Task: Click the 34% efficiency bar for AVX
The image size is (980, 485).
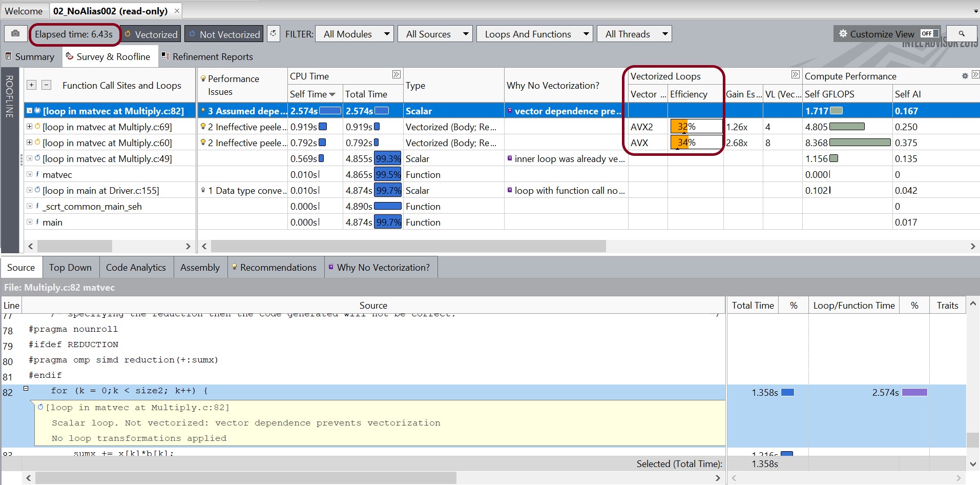Action: pos(695,143)
